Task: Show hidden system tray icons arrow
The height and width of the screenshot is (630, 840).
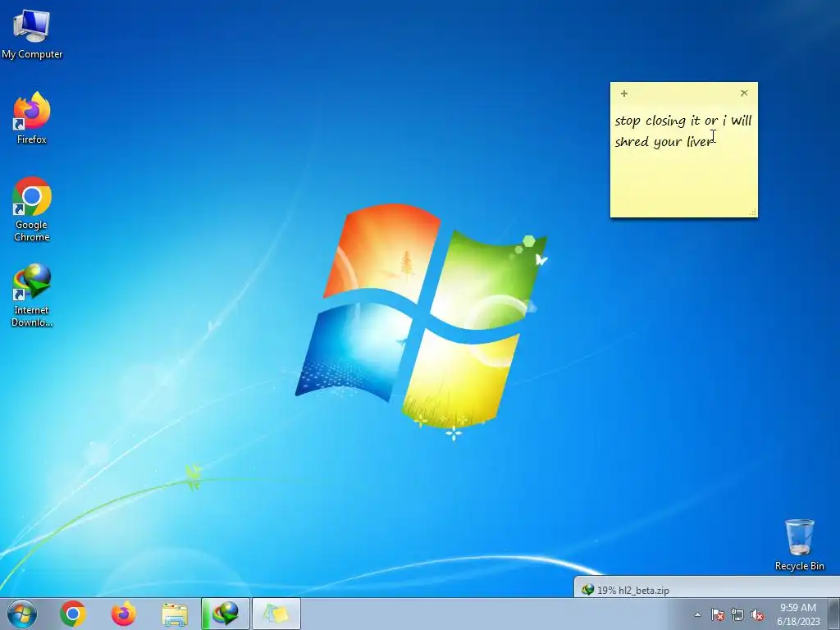Action: (697, 615)
